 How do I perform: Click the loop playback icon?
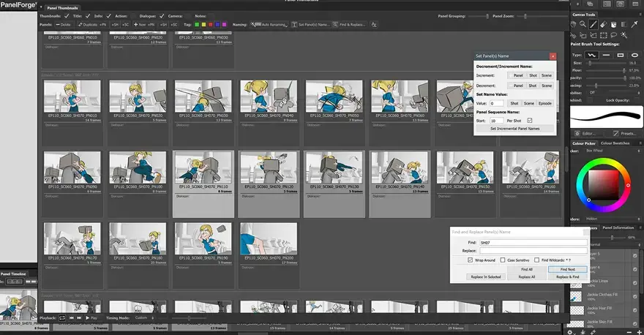pos(62,317)
